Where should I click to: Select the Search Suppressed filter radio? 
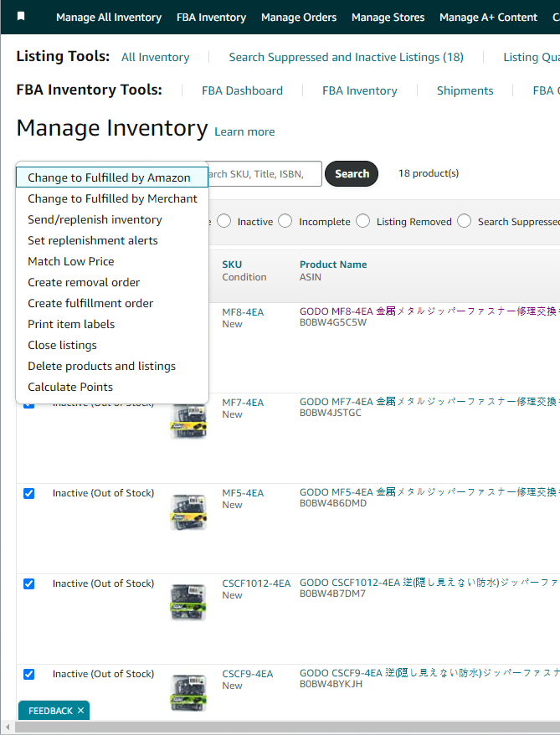pos(464,221)
